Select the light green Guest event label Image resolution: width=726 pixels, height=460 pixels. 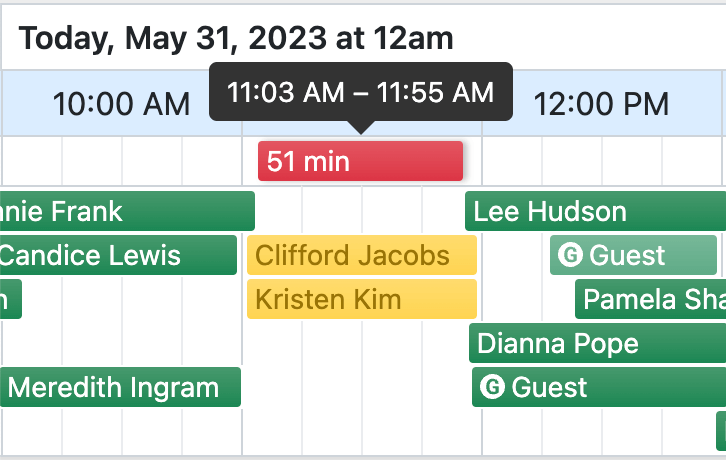(627, 256)
